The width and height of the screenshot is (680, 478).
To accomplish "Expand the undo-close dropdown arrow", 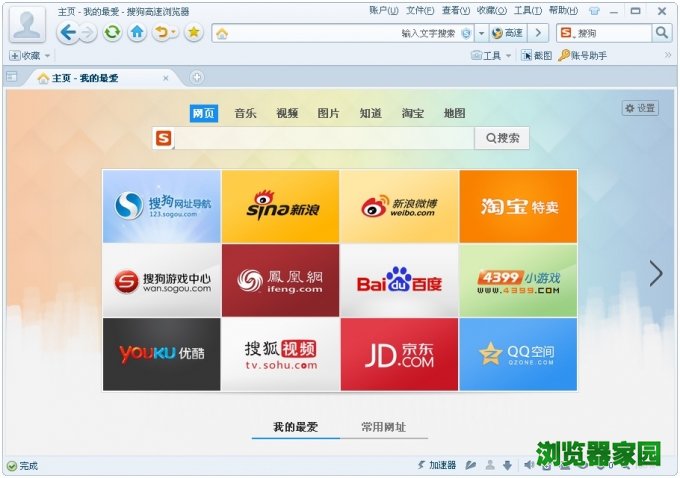I will (x=174, y=33).
